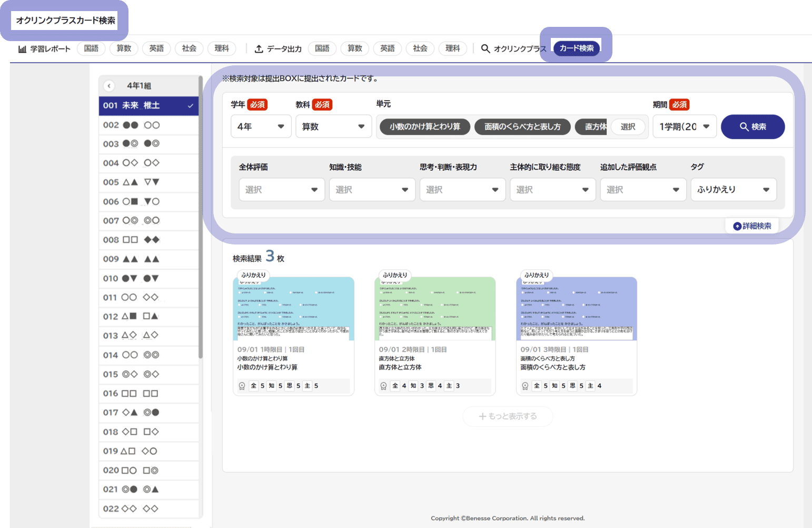This screenshot has height=528, width=812.
Task: Click the back chevron beside 4年1組
Action: click(x=109, y=86)
